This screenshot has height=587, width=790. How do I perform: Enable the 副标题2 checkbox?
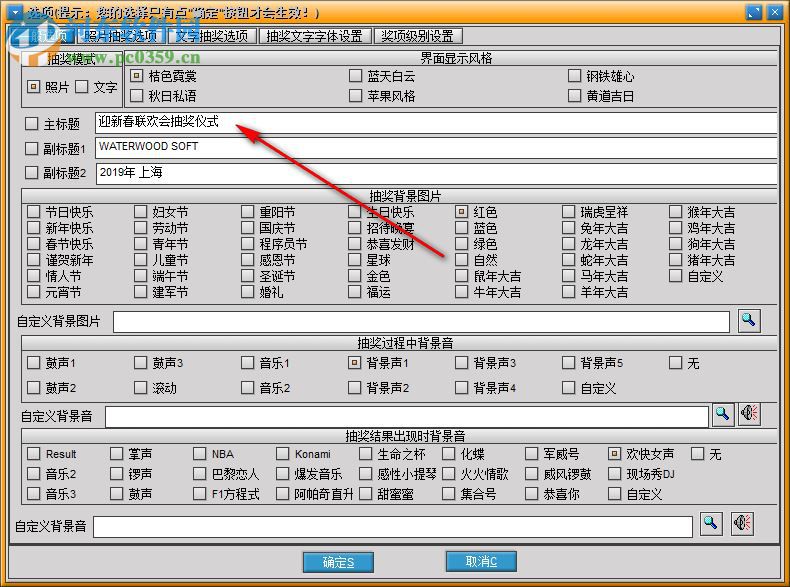(x=32, y=173)
